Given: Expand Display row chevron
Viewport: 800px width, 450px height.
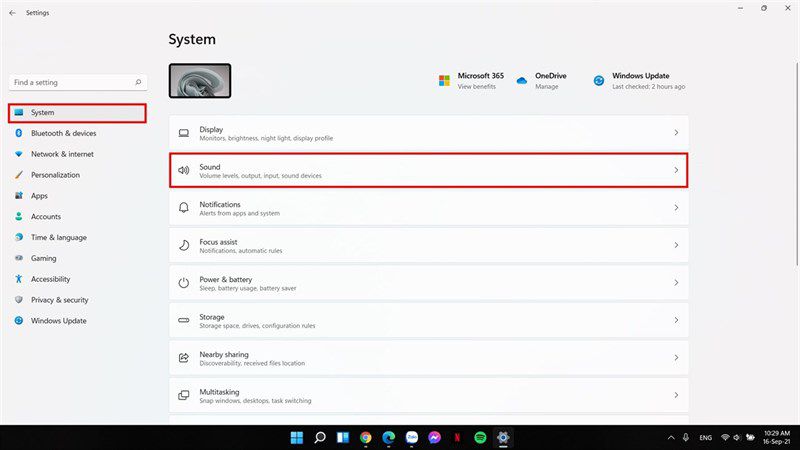Looking at the screenshot, I should pos(676,133).
